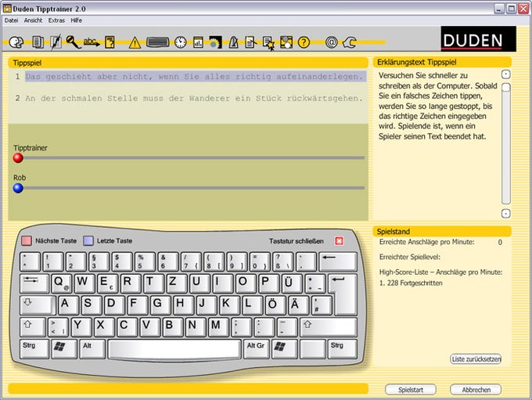Click the black gear and ball icon
Viewport: 532px width, 400px height.
(x=215, y=42)
